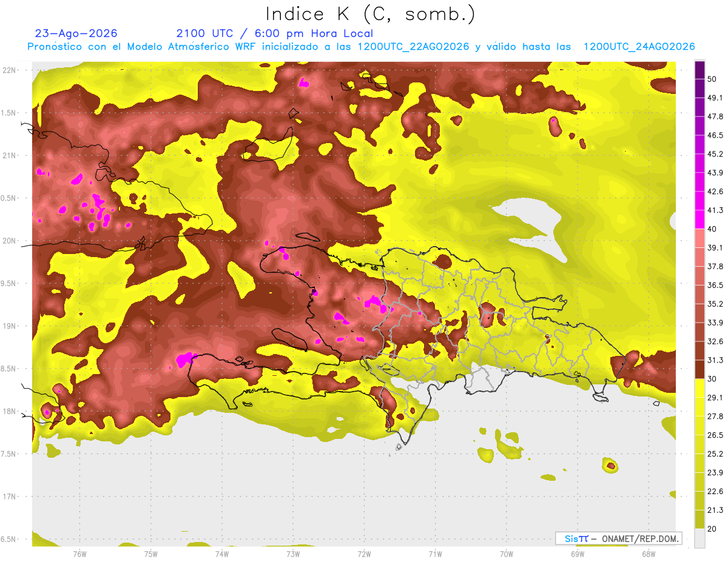Click the colorbar label "30"

(x=712, y=379)
